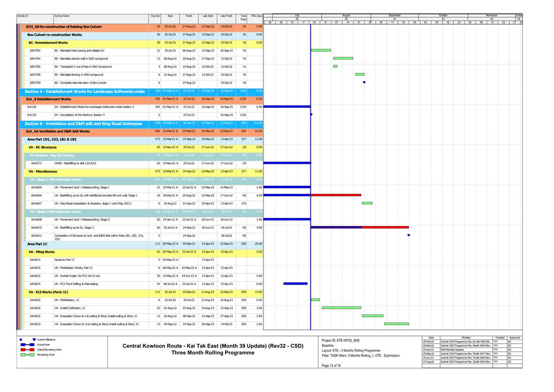Click the blue bar for activity 8-6128 Establishment Works
This screenshot has height=392, width=554.
click(x=286, y=107)
